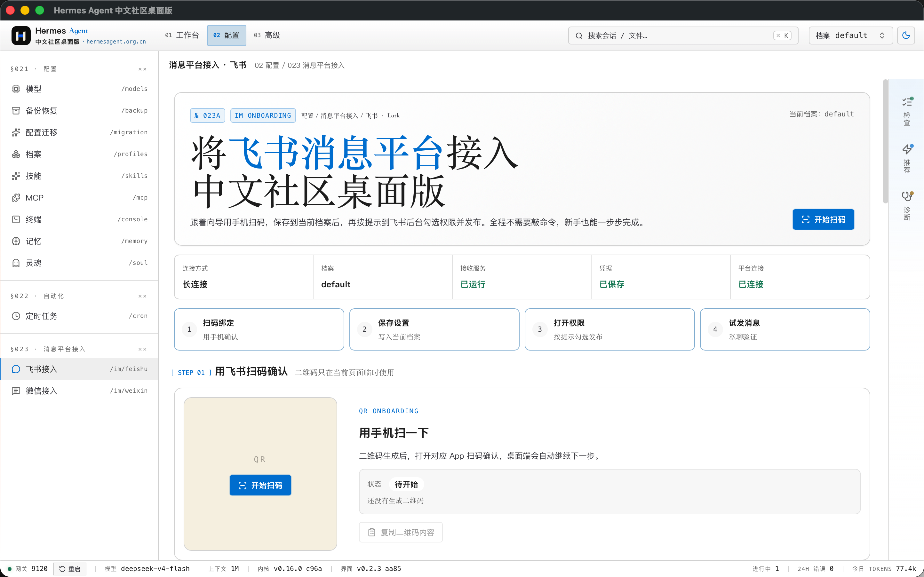Open the 03 高级 tab
Screen dimensions: 924x577
[267, 35]
